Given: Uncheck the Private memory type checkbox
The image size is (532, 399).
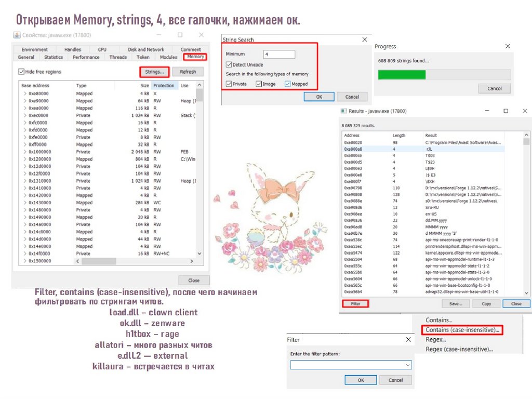Looking at the screenshot, I should [x=229, y=84].
